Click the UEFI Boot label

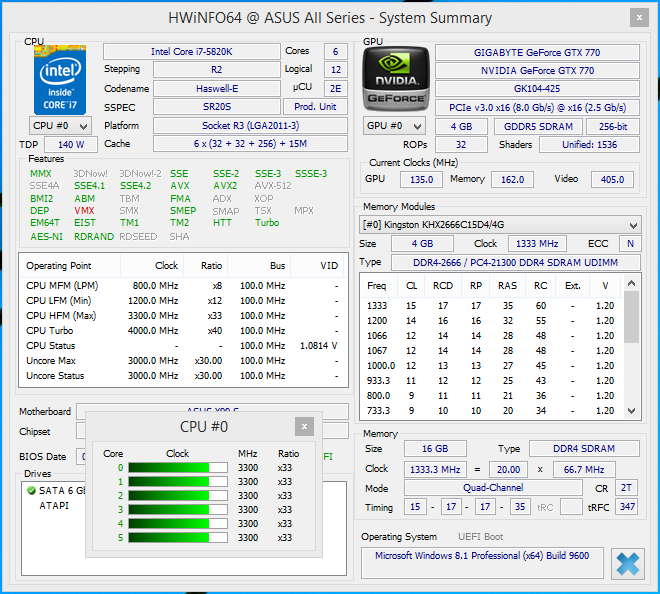tap(480, 537)
